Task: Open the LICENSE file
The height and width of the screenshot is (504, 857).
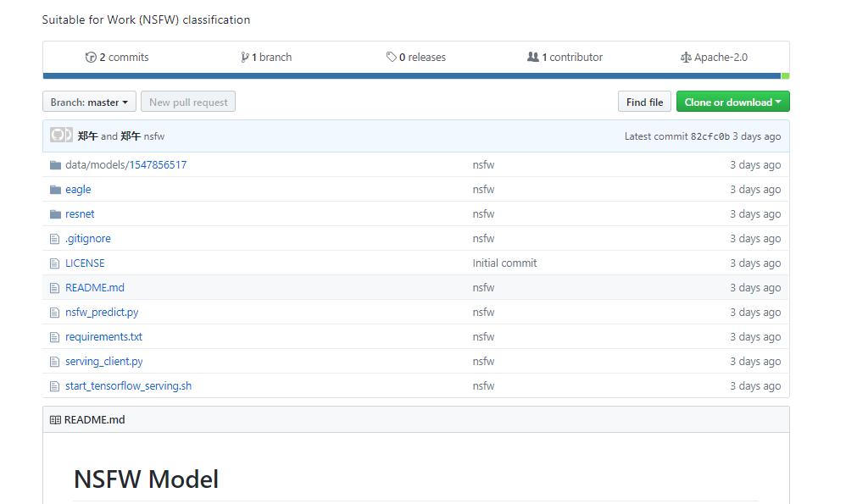Action: point(85,263)
